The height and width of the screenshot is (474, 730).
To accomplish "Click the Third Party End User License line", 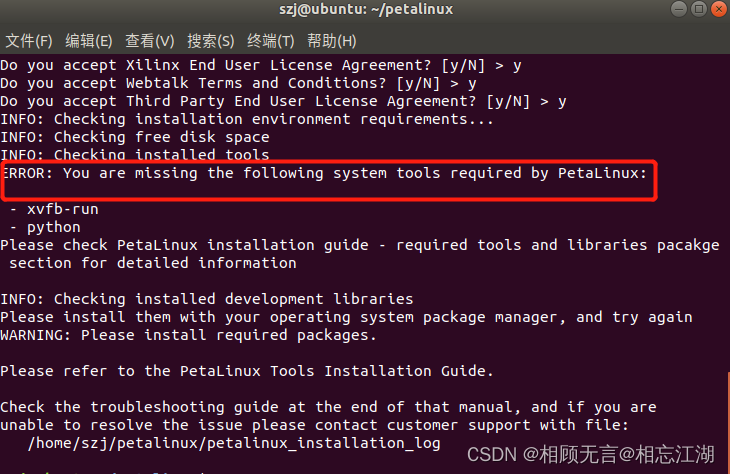I will 284,102.
